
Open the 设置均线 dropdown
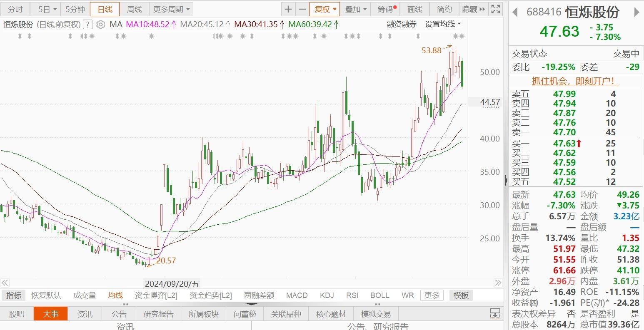click(x=443, y=25)
